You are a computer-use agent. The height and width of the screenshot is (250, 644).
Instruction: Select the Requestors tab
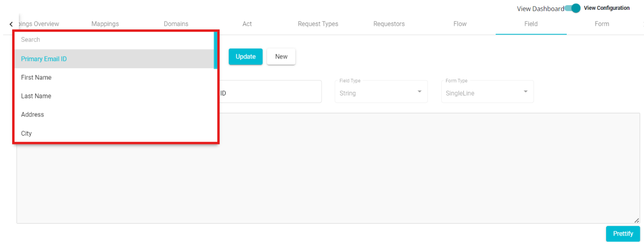coord(389,24)
